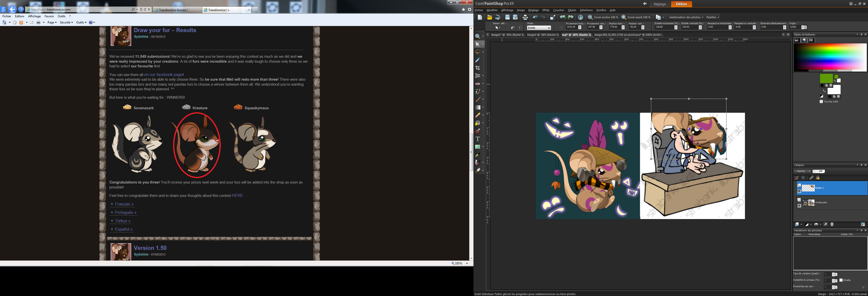This screenshot has height=296, width=868.
Task: Click the Redo arrow in PaintShop toolbar
Action: point(543,17)
